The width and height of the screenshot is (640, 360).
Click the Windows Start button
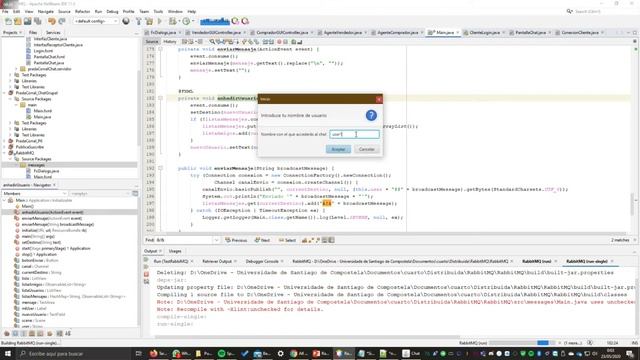tap(7, 353)
